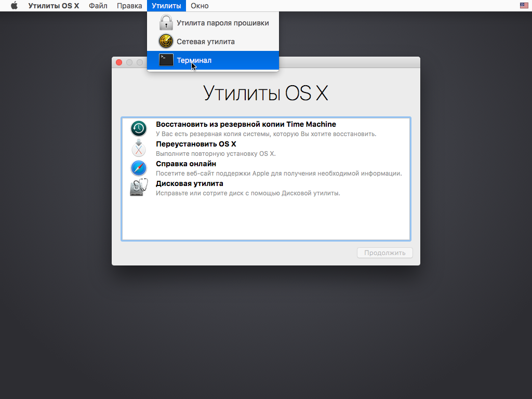This screenshot has height=399, width=532.
Task: Open the Файл menu
Action: coord(98,6)
